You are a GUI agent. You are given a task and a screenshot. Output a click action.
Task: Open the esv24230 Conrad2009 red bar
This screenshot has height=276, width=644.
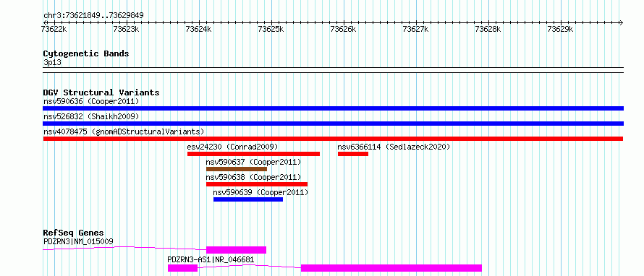pos(253,154)
